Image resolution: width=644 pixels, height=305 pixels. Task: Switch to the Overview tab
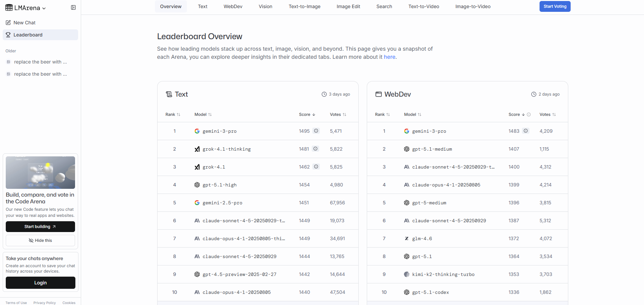pos(171,6)
